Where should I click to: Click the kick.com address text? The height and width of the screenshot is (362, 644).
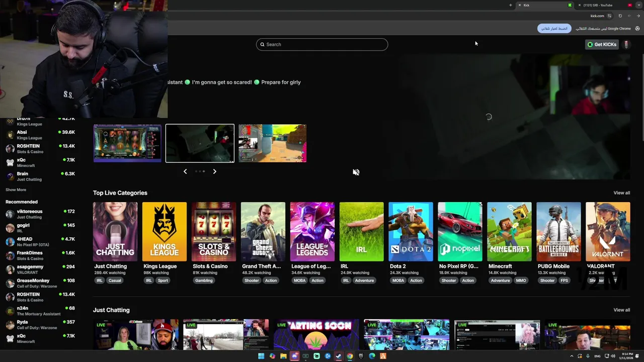tap(597, 16)
